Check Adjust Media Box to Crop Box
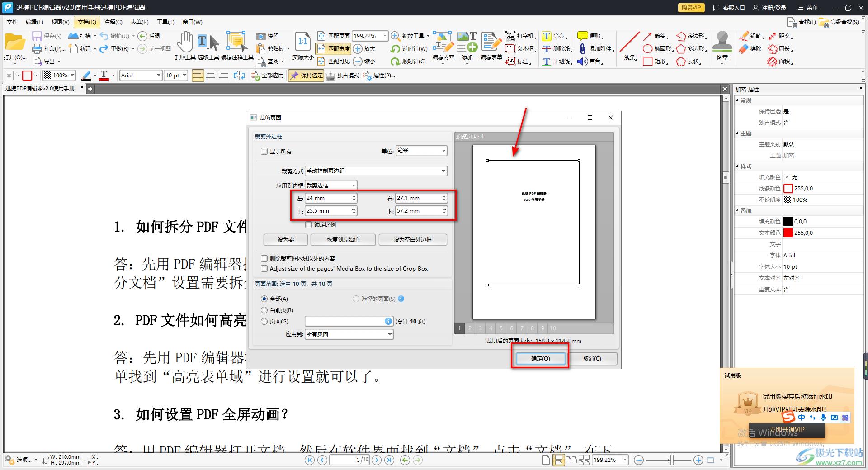Screen dimensions: 868x470 coord(264,269)
